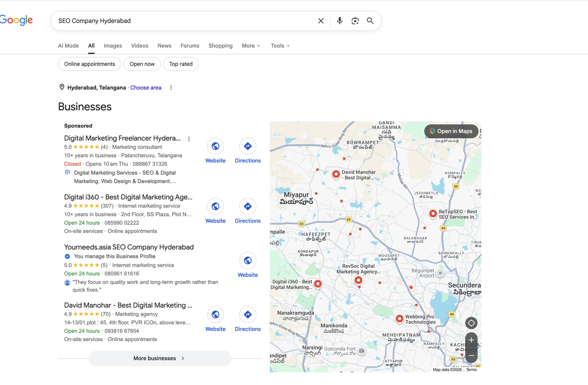Viewport: 588px width, 385px height.
Task: Open Google Lens image search
Action: 355,21
